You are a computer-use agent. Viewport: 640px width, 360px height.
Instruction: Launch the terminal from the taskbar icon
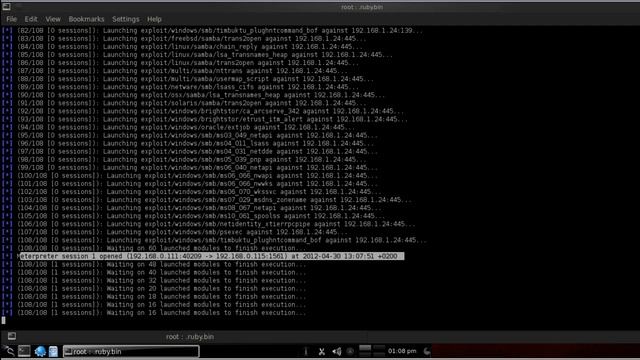coord(24,351)
